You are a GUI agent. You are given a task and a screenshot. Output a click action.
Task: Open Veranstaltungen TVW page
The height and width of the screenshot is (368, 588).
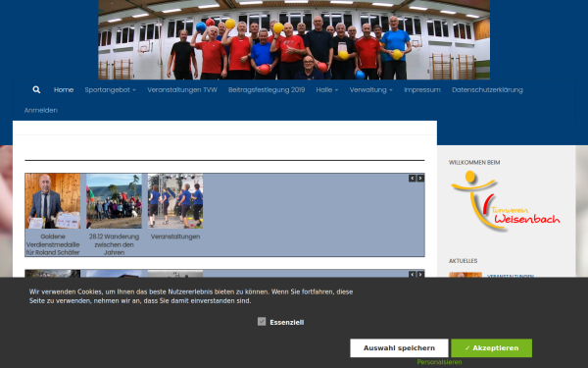click(182, 89)
